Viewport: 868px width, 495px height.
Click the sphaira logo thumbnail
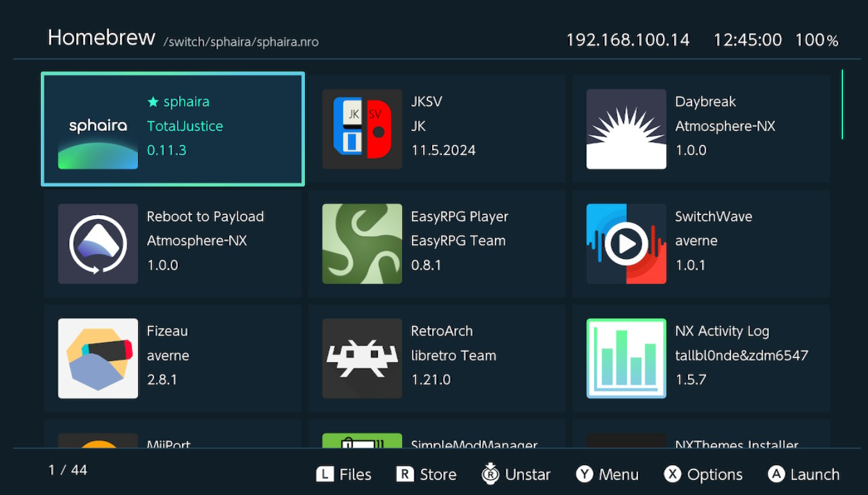coord(98,129)
